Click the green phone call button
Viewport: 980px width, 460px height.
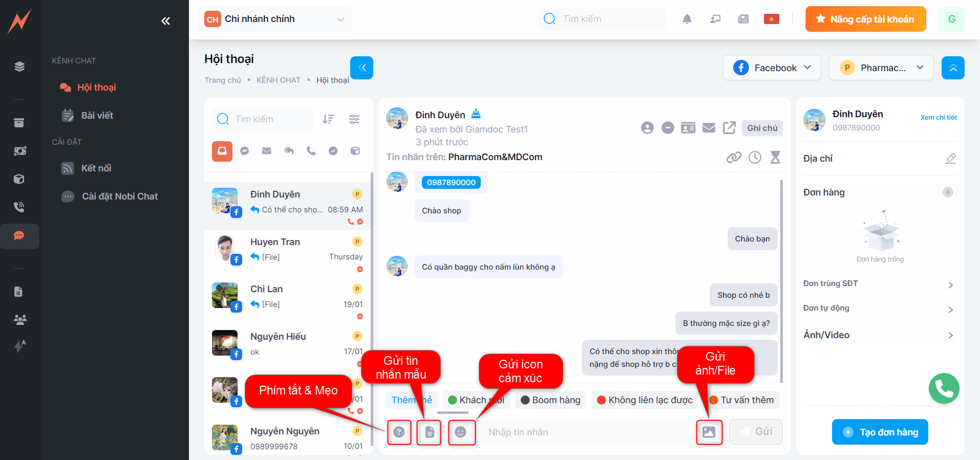pos(944,388)
